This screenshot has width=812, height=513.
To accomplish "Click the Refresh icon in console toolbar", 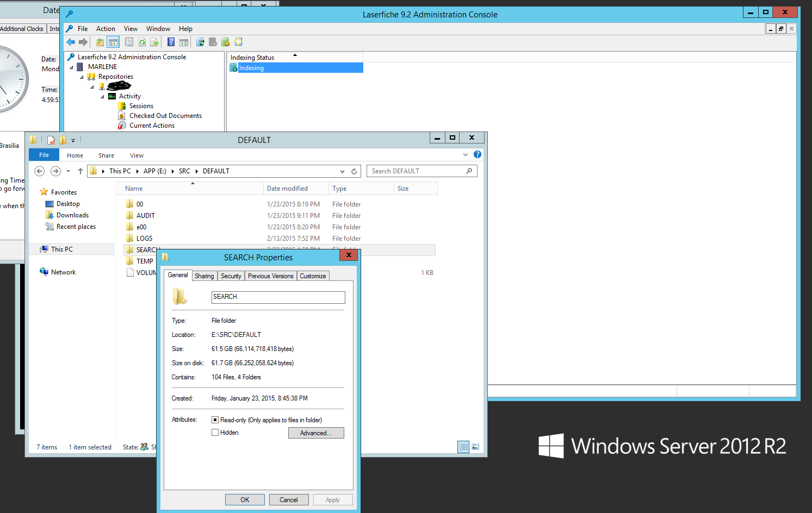I will click(x=142, y=42).
